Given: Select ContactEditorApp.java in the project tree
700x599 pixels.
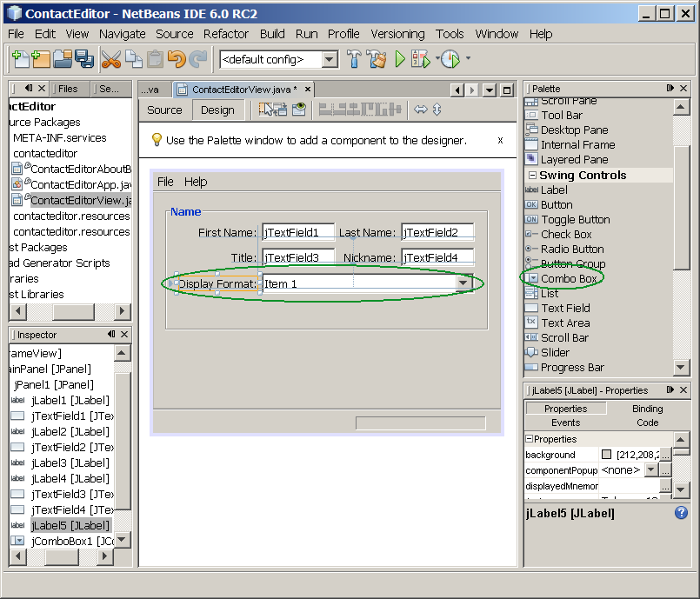Looking at the screenshot, I should [x=80, y=185].
